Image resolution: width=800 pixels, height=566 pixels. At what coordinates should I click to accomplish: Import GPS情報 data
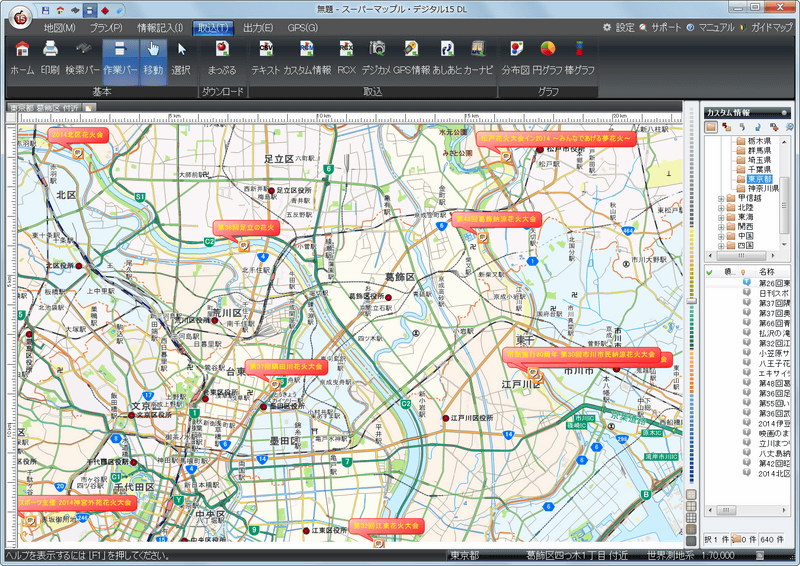click(411, 58)
